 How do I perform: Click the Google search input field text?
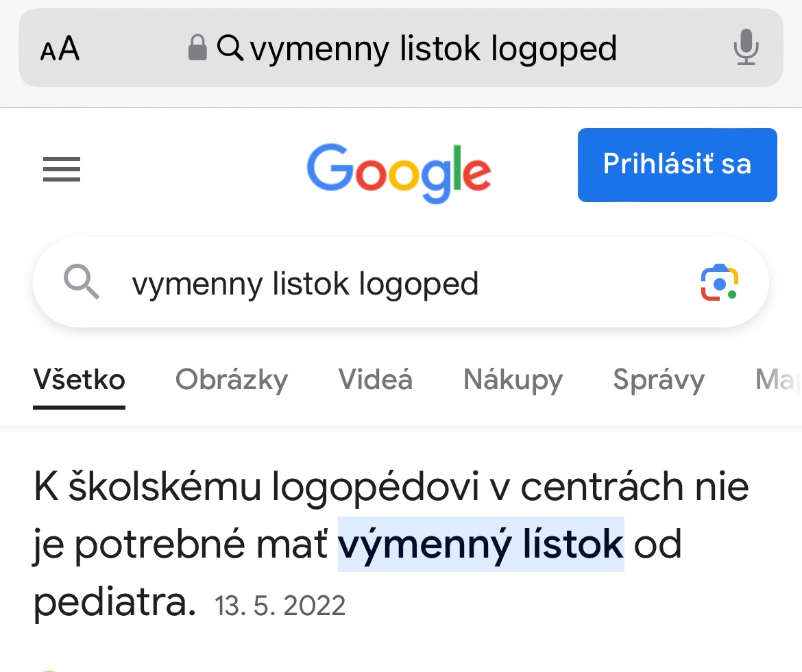tap(305, 284)
